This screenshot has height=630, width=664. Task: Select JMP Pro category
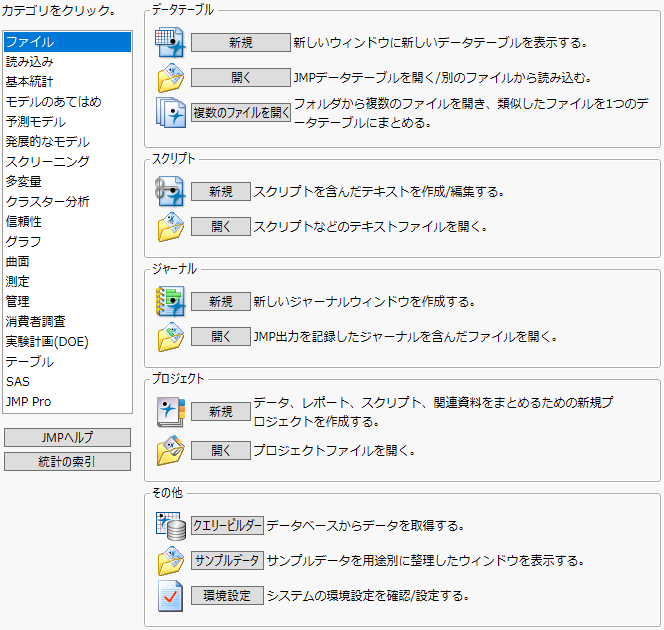[67, 401]
